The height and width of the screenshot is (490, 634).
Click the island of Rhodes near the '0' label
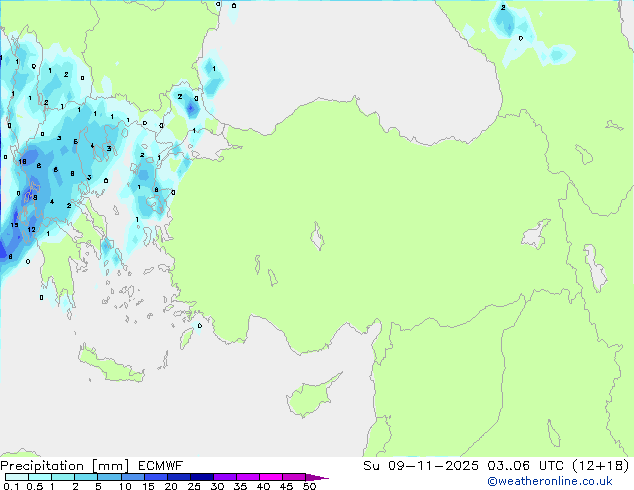(x=187, y=338)
